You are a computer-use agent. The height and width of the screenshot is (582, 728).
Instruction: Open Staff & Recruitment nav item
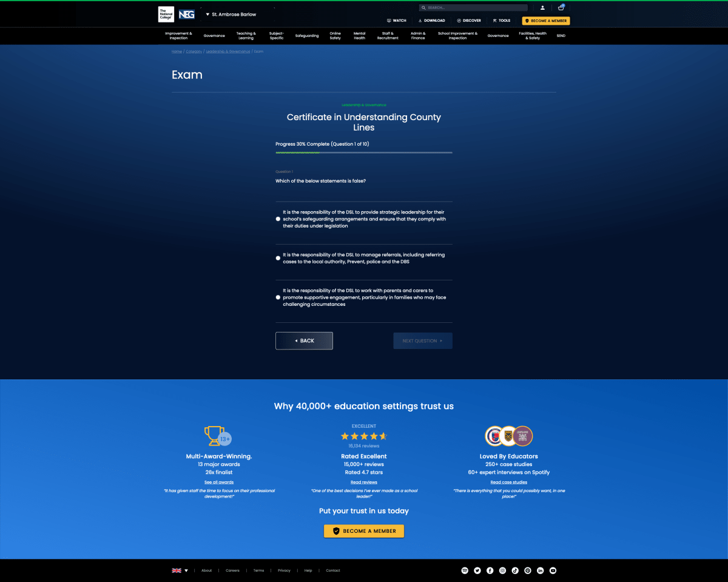388,36
